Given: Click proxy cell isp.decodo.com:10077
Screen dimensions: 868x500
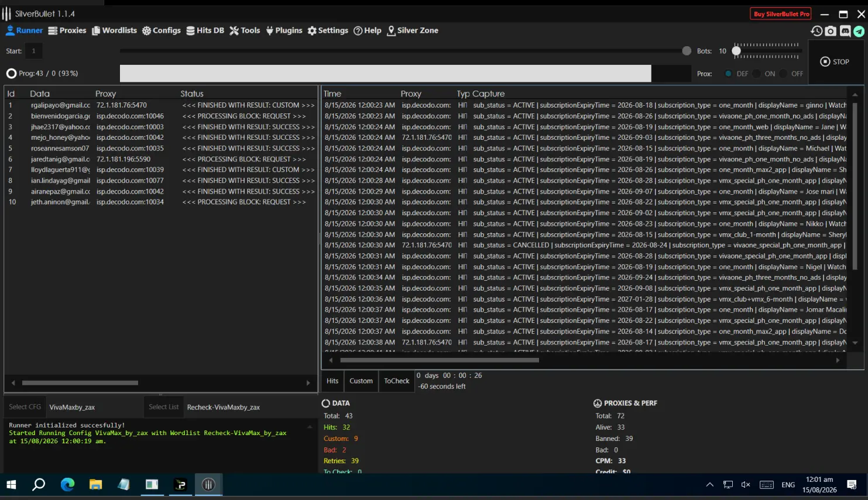Looking at the screenshot, I should [x=130, y=181].
